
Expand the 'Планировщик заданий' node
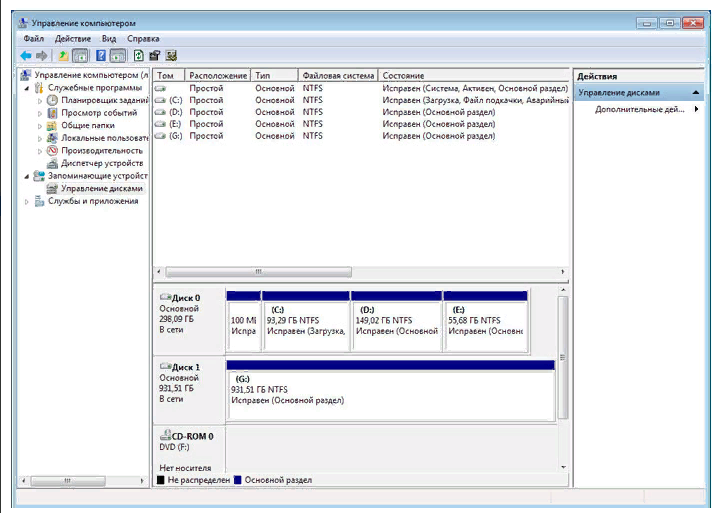(40, 100)
